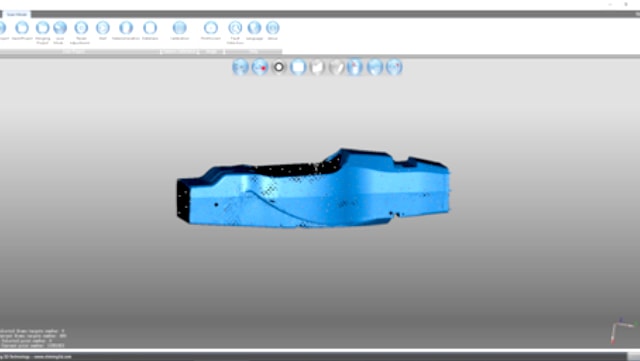Click the Start scan play icon
The image size is (640, 361).
[103, 28]
